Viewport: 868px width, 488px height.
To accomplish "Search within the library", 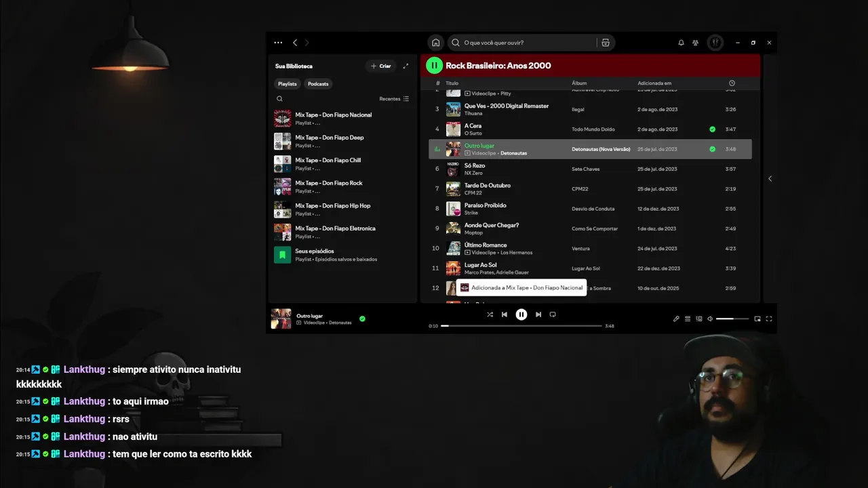I will point(279,99).
